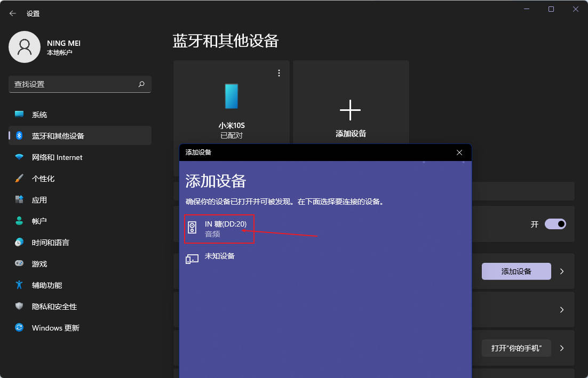Screen dimensions: 588x378
Task: Click the 未知设备 device icon
Action: pyautogui.click(x=192, y=258)
